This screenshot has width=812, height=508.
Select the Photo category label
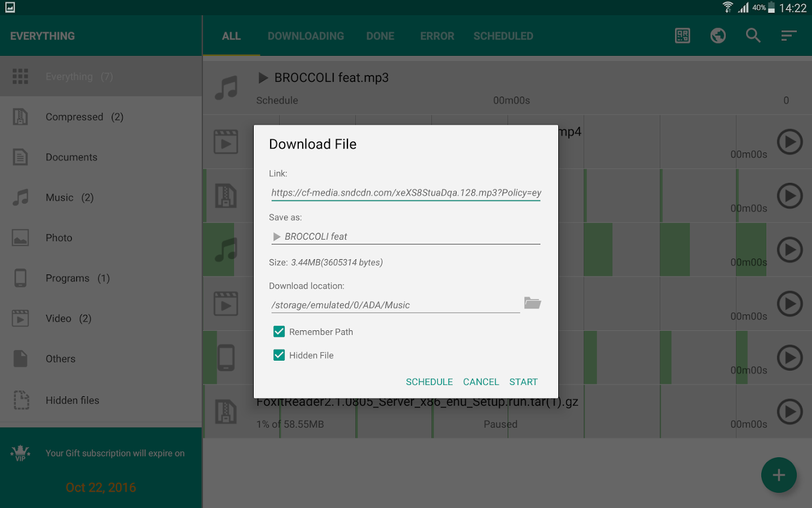(x=59, y=238)
